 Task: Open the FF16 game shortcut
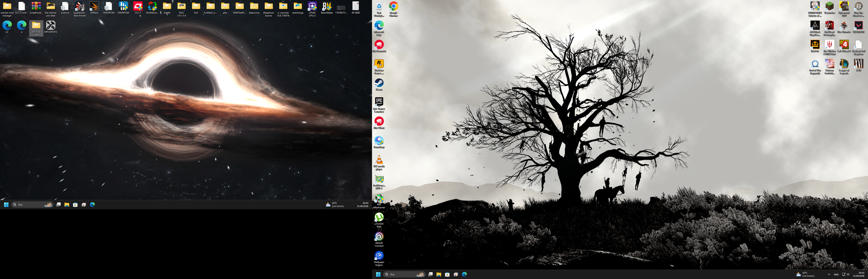tap(859, 65)
